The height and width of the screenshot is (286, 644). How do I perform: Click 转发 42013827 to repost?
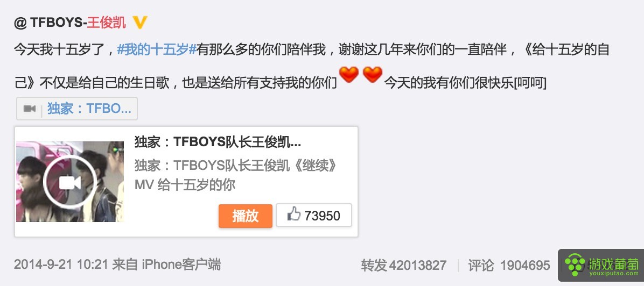pos(404,265)
